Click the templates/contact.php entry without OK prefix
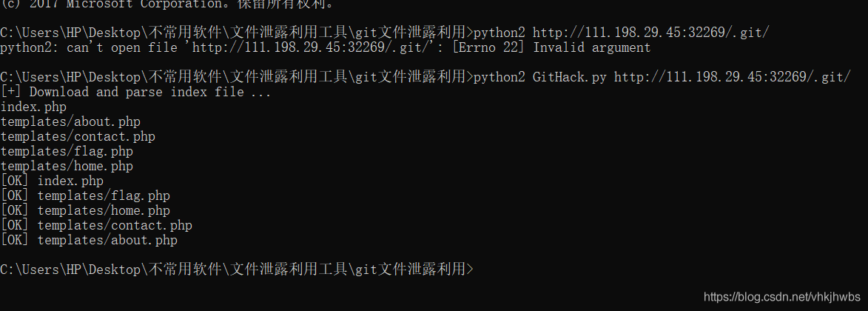The height and width of the screenshot is (311, 868). [78, 136]
